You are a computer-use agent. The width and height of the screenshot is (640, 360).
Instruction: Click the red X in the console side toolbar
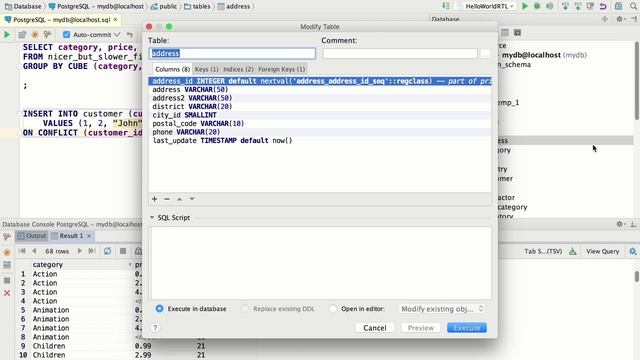point(7,293)
